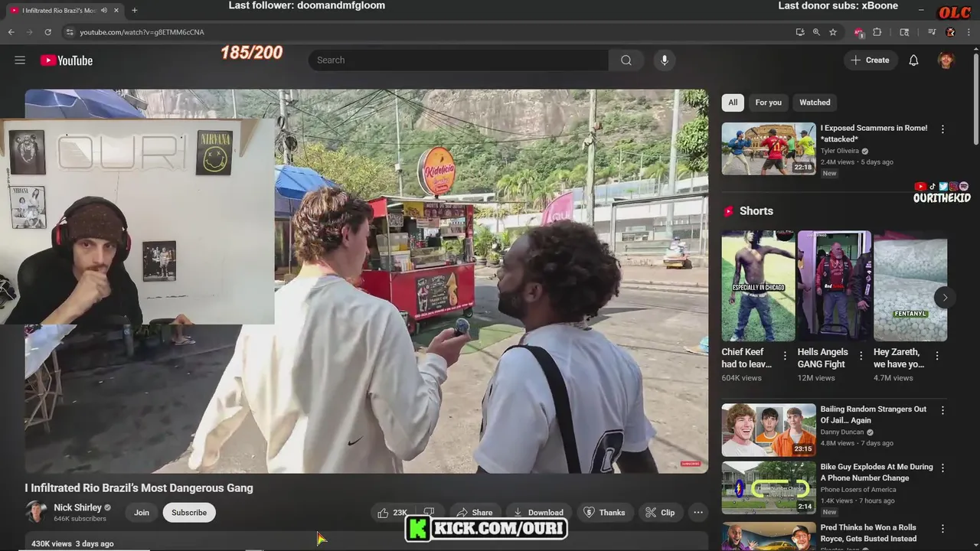Open options for 'Hey Zareth' short
The image size is (980, 551).
[937, 355]
